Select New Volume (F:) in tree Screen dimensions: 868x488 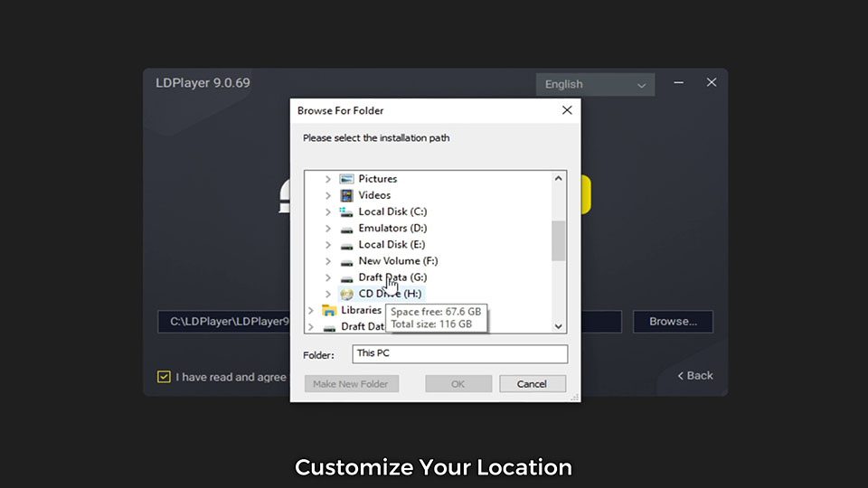pyautogui.click(x=398, y=260)
